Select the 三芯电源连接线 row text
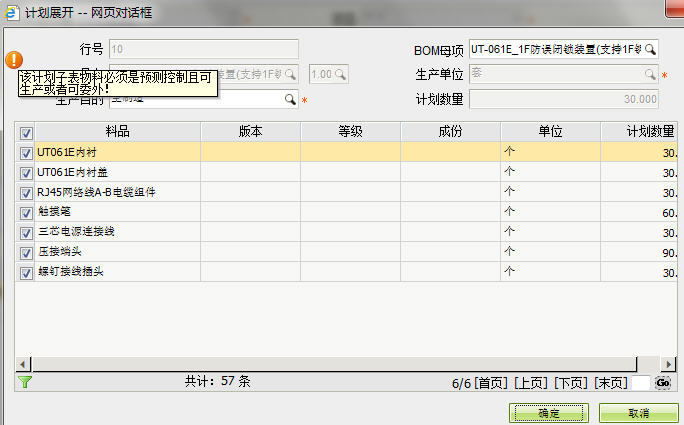The width and height of the screenshot is (684, 425). click(x=76, y=231)
